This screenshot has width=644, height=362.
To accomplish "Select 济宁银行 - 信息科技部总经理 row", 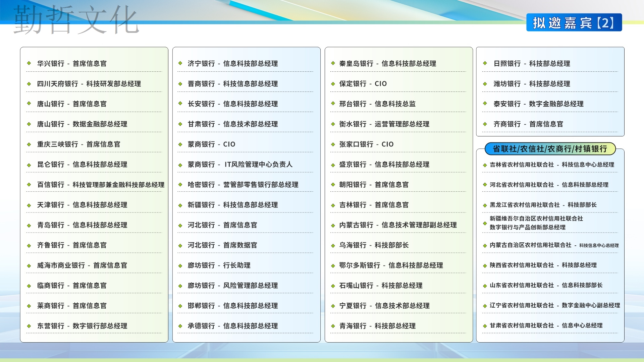I will [x=233, y=63].
